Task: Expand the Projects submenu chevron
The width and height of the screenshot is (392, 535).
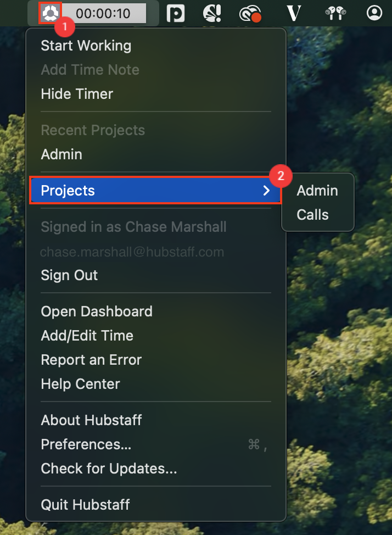Action: [x=266, y=191]
